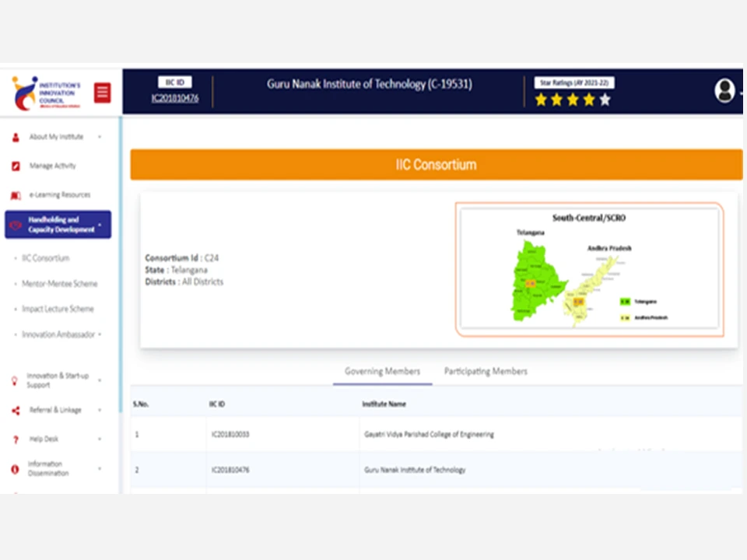The width and height of the screenshot is (747, 560).
Task: Click the Handholding and Capacity Development icon
Action: coord(16,225)
